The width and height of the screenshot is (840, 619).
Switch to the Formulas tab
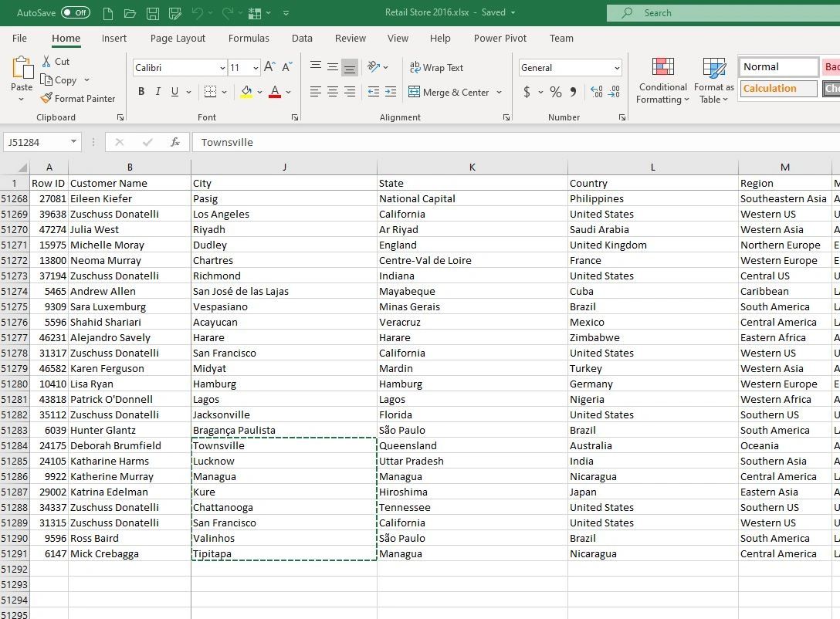249,39
